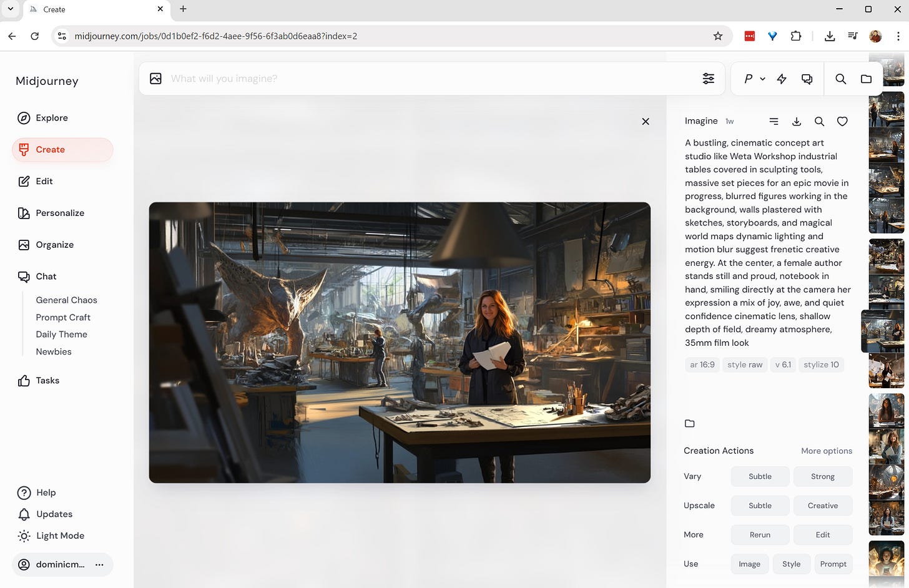Click the main generated studio image
The image size is (909, 588).
(x=400, y=343)
